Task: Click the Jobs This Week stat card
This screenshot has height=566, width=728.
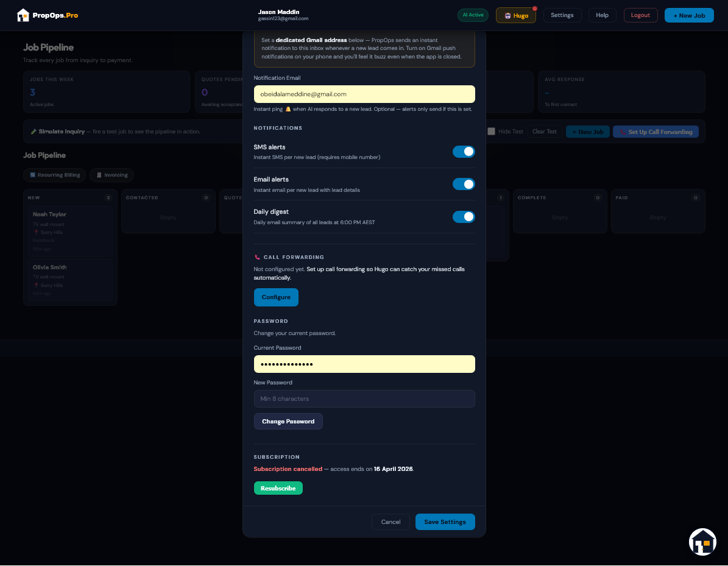Action: [x=107, y=92]
